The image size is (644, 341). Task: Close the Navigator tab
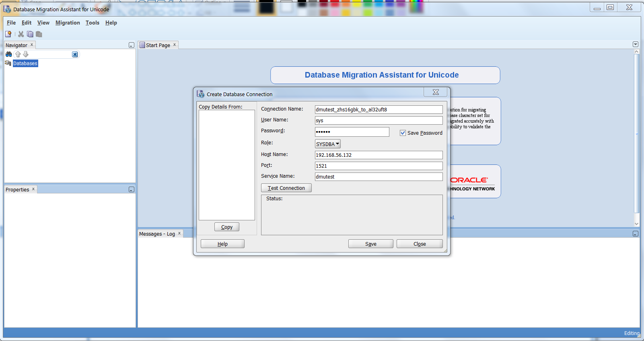(32, 45)
